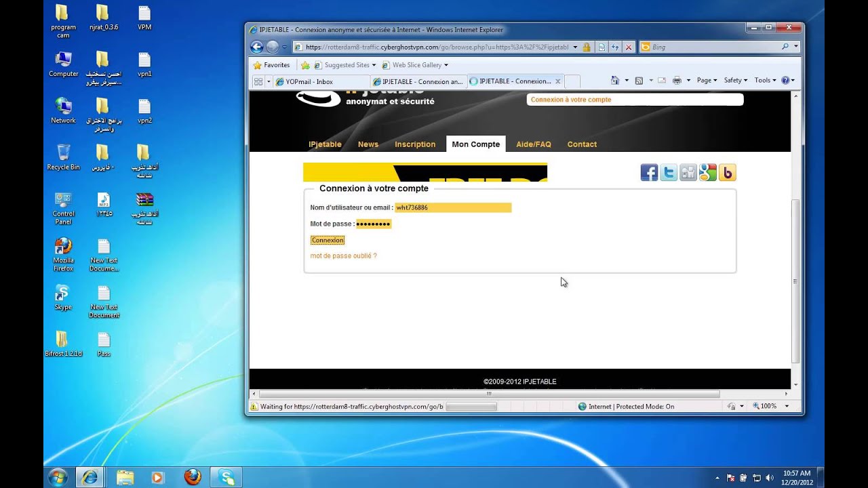This screenshot has height=488, width=868.
Task: Click the Mot de passe password field
Action: [x=374, y=224]
